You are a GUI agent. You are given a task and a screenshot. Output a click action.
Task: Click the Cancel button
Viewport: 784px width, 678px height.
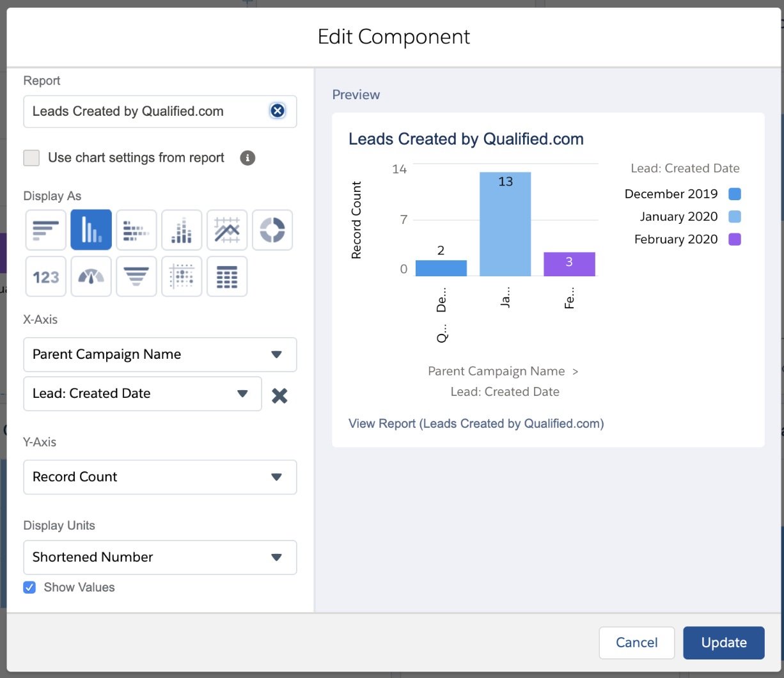coord(637,642)
